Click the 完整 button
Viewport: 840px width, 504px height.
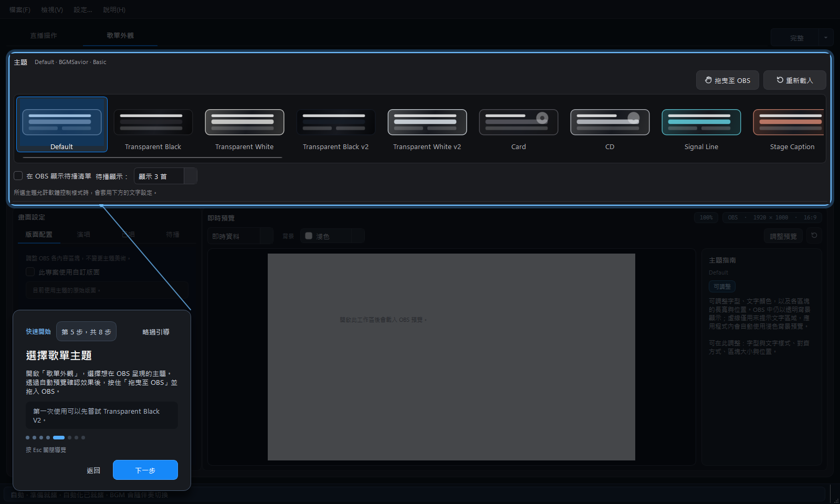pyautogui.click(x=795, y=38)
